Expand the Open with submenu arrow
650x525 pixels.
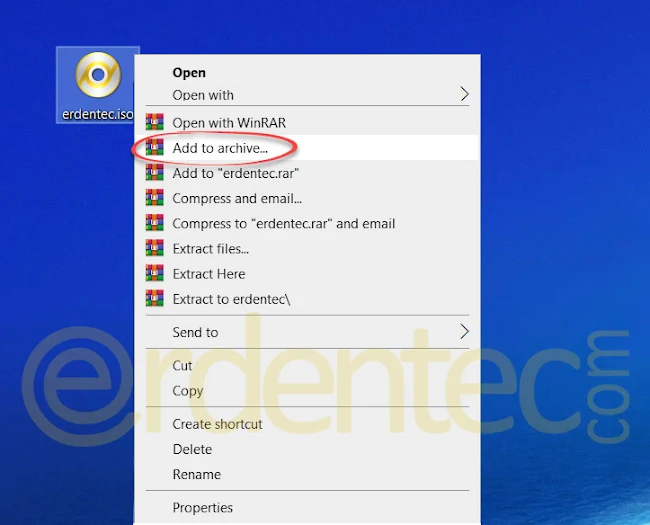point(464,94)
